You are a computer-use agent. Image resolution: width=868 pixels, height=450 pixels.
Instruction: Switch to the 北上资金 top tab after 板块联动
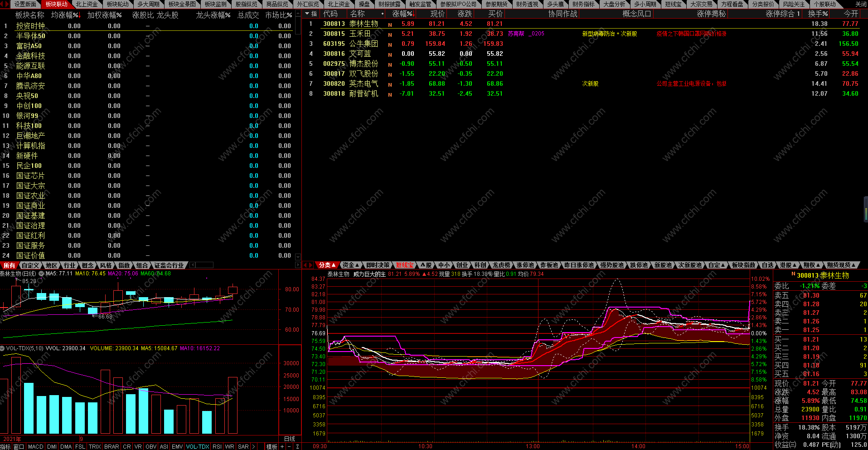click(x=87, y=4)
